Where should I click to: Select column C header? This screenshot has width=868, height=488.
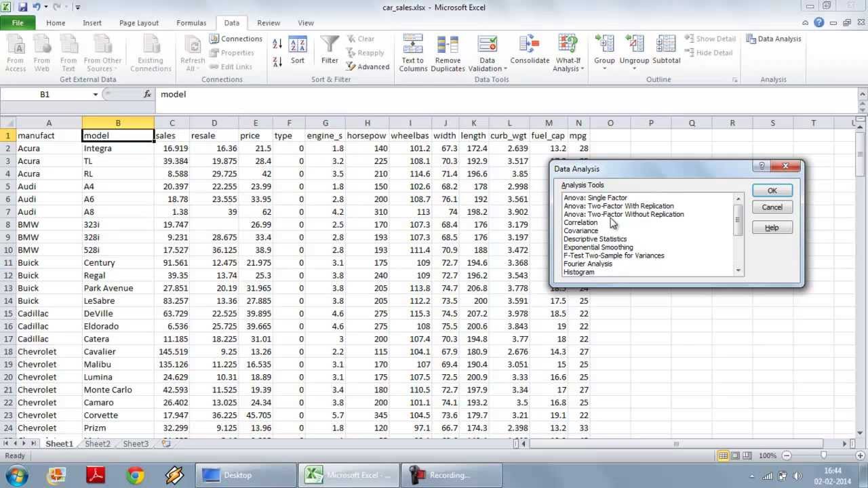[x=172, y=123]
